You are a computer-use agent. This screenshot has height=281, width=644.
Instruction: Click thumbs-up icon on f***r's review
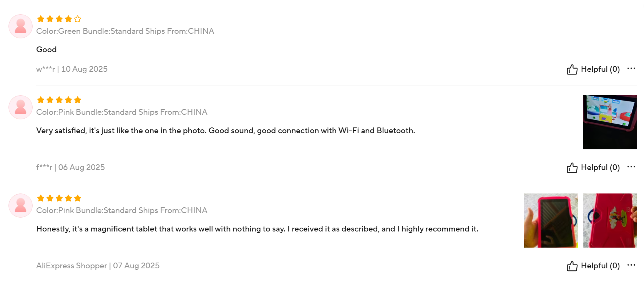pos(572,168)
